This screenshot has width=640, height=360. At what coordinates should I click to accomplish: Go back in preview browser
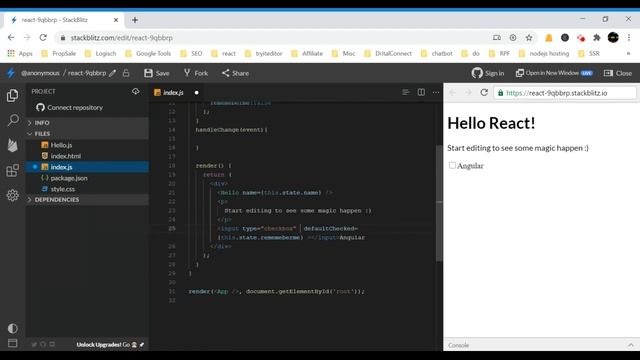pos(453,93)
